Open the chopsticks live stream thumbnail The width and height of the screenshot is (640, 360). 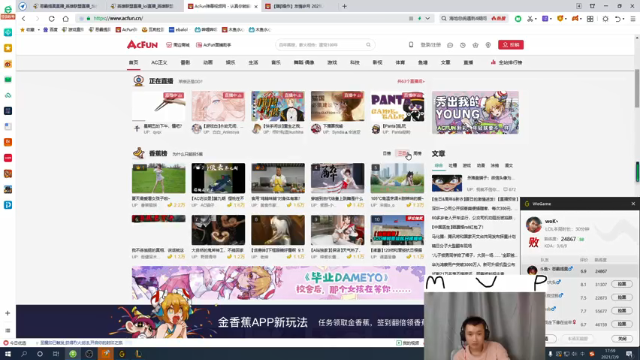point(158,106)
